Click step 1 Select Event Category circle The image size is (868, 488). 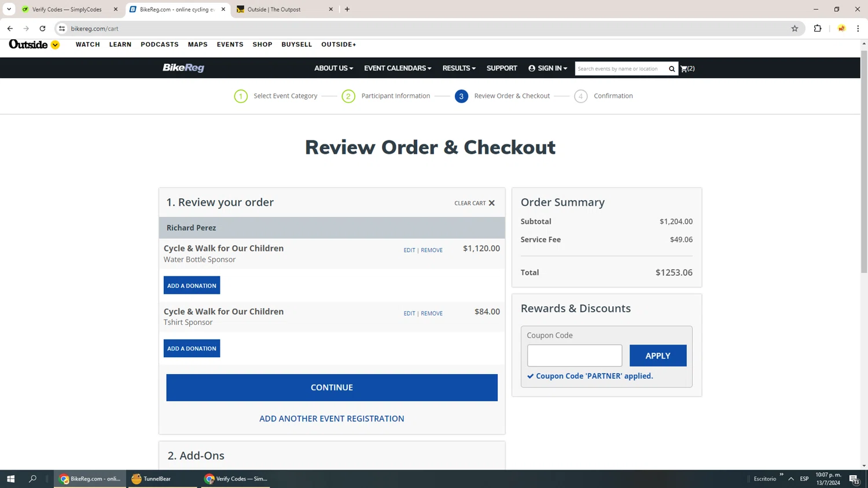241,97
